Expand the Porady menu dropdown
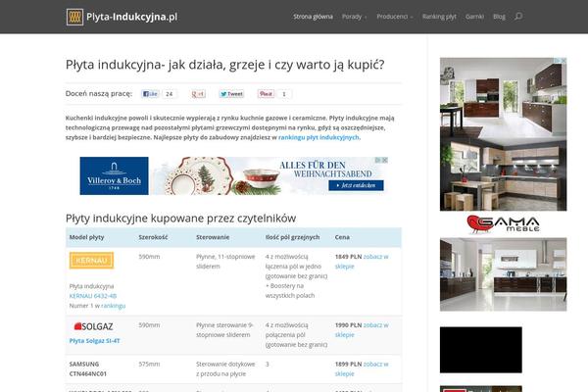This screenshot has width=588, height=392. [354, 17]
